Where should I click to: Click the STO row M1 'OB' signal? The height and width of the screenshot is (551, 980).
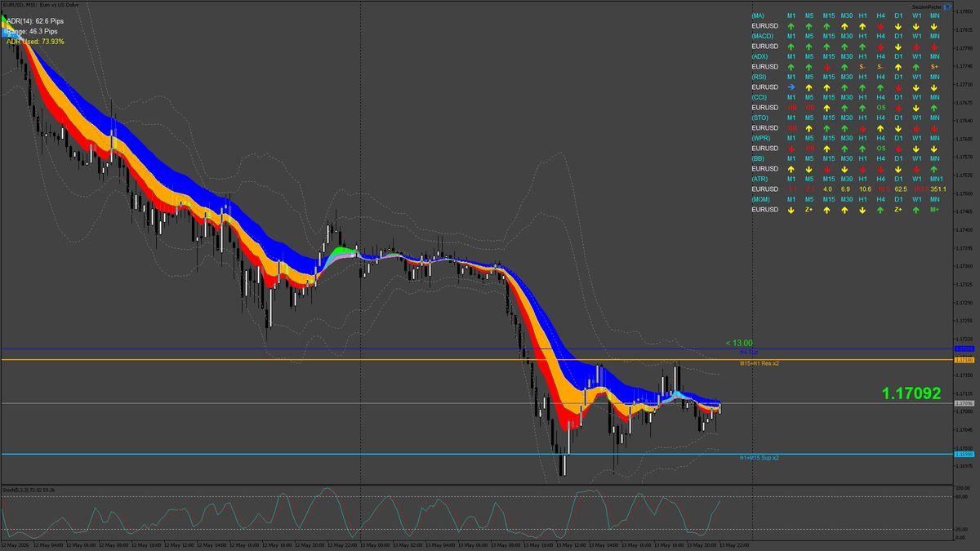point(791,127)
